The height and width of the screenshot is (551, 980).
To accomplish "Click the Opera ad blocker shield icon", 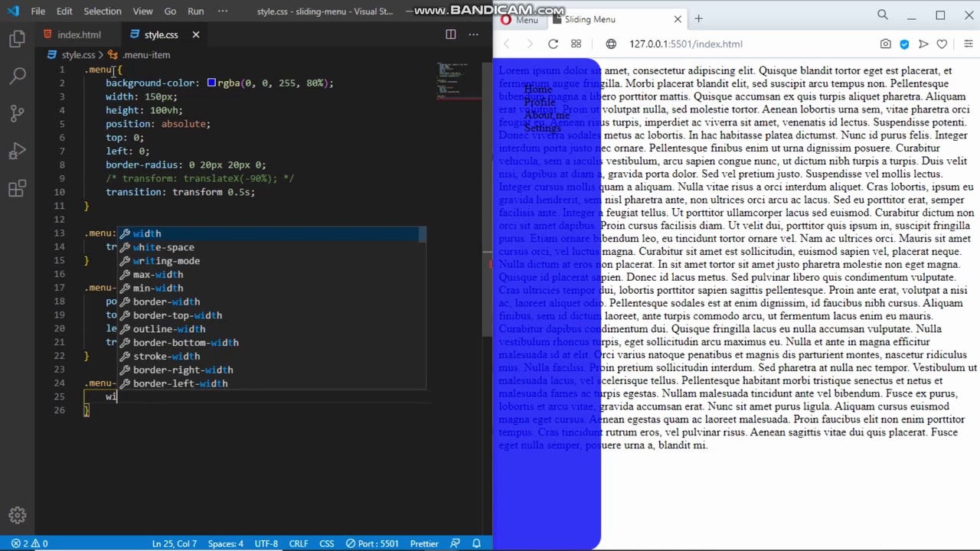I will pos(904,44).
